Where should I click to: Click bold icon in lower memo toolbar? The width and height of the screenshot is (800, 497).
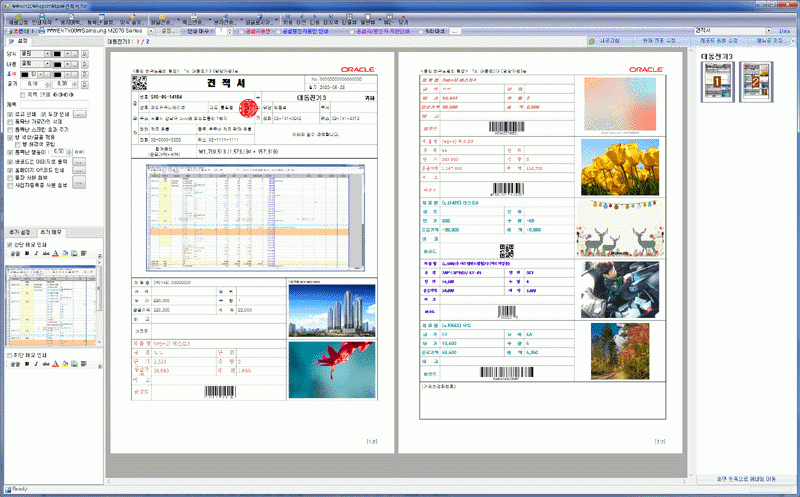(27, 364)
